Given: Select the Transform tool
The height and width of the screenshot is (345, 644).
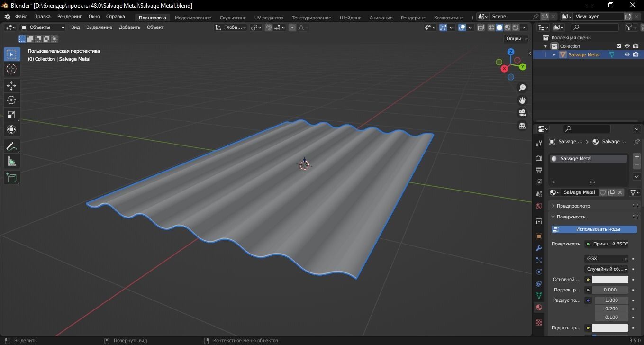Looking at the screenshot, I should click(x=11, y=129).
